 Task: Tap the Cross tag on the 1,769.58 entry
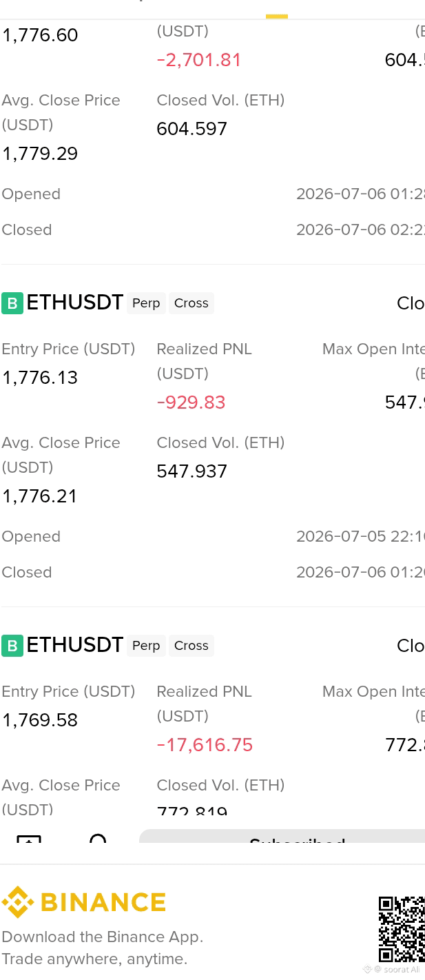pyautogui.click(x=191, y=646)
